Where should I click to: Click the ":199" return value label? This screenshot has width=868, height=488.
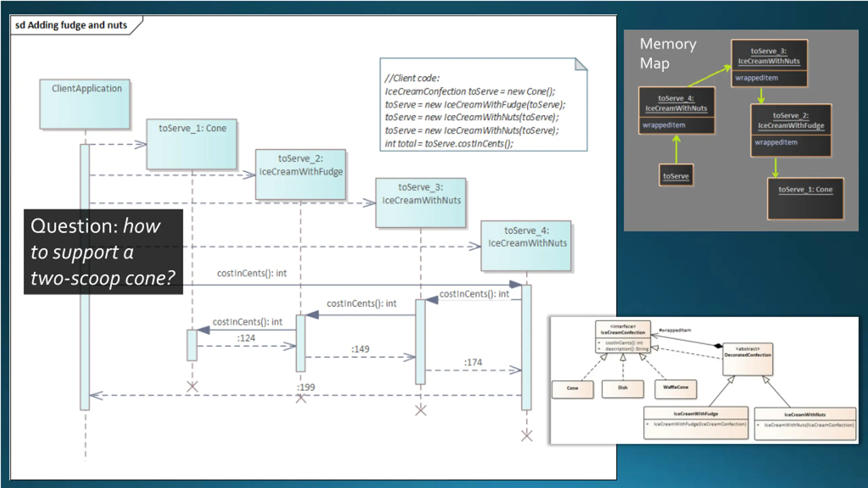[306, 387]
